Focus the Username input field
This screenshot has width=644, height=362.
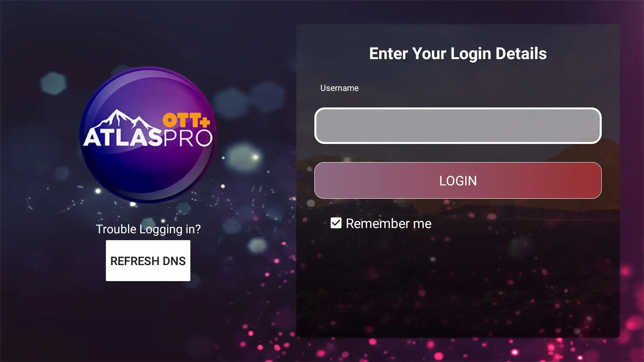[x=458, y=126]
